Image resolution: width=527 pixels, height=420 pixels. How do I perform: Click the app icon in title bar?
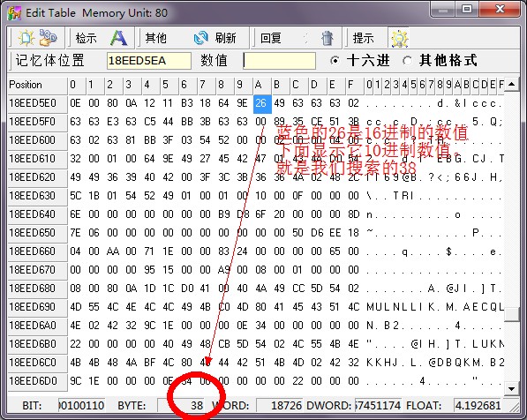(x=14, y=12)
